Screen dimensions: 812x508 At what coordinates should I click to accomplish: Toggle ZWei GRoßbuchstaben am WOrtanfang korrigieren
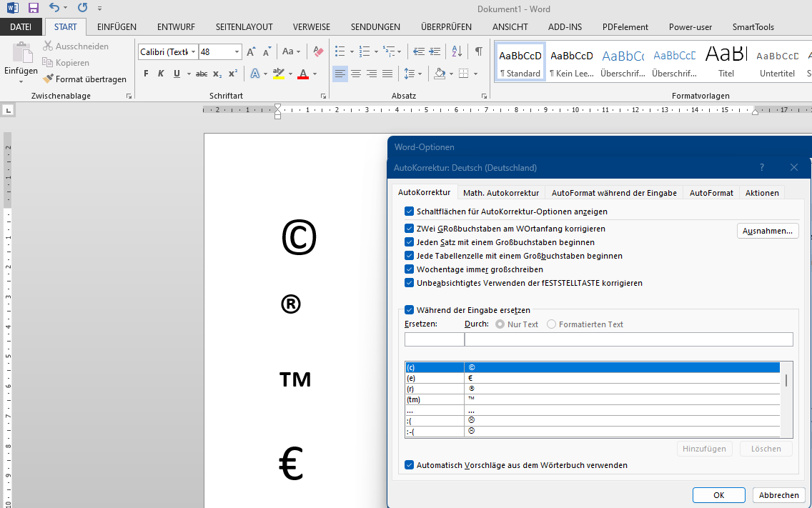pos(409,229)
